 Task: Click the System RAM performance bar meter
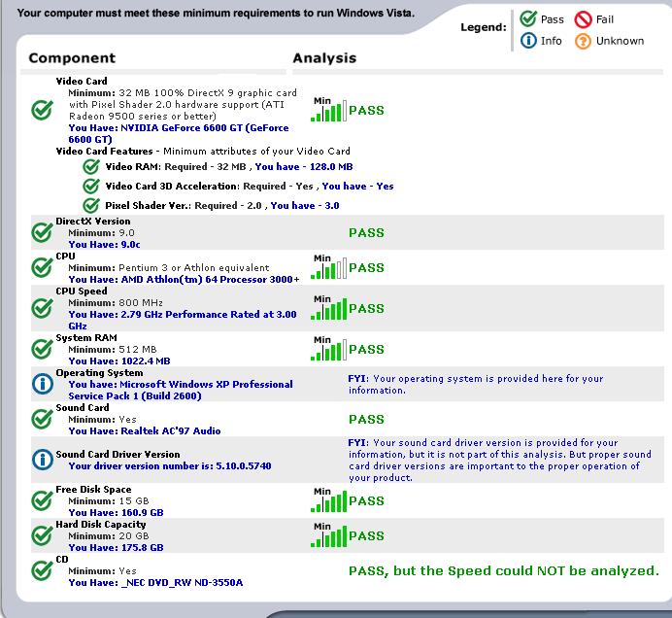point(328,349)
